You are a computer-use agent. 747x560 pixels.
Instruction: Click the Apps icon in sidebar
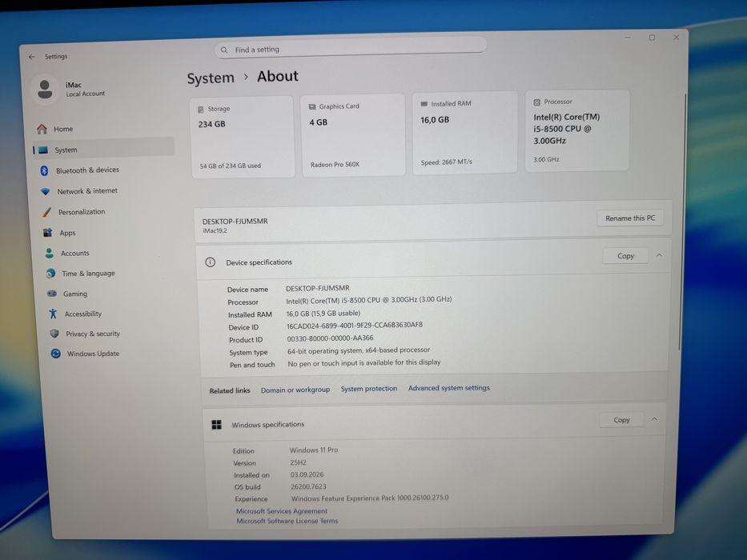tap(48, 233)
